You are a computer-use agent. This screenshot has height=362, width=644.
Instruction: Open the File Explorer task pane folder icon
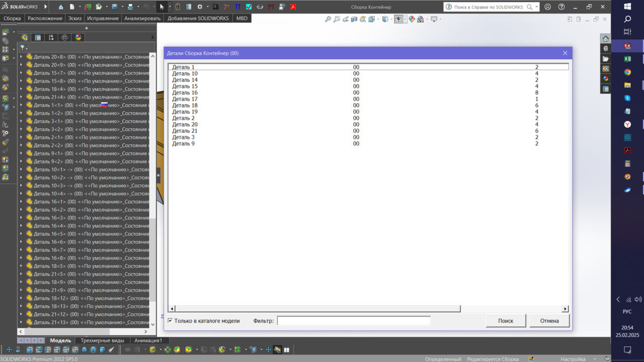click(606, 59)
